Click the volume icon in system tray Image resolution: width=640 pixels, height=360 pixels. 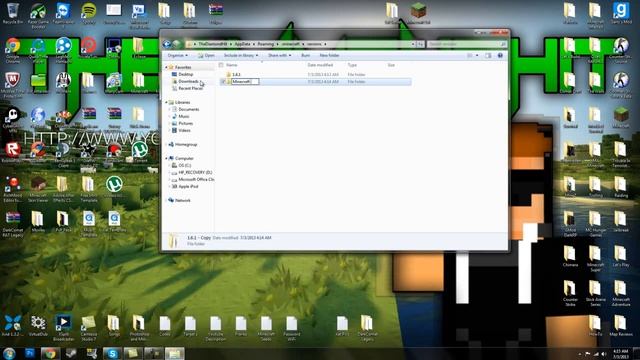(x=604, y=354)
